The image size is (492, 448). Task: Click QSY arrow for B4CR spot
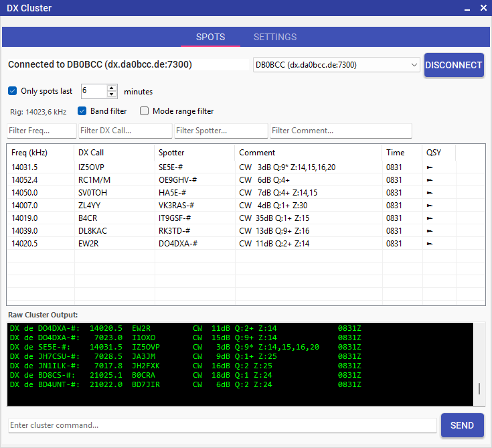pyautogui.click(x=430, y=218)
